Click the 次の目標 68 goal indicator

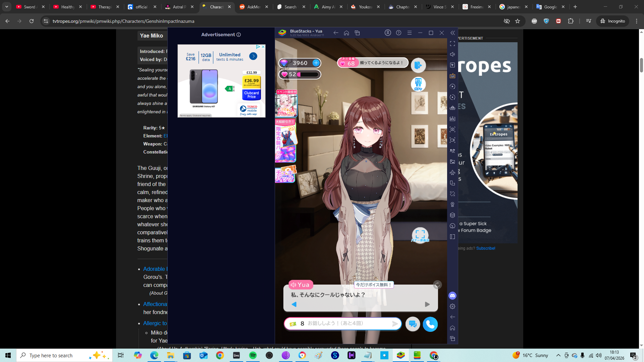tap(373, 63)
